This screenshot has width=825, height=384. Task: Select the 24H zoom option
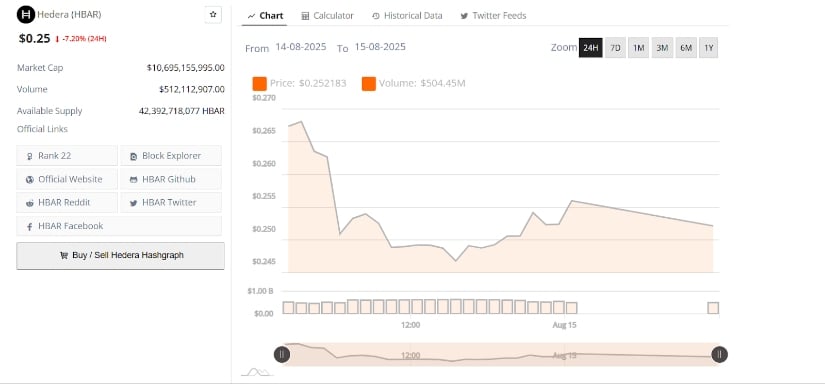tap(590, 48)
